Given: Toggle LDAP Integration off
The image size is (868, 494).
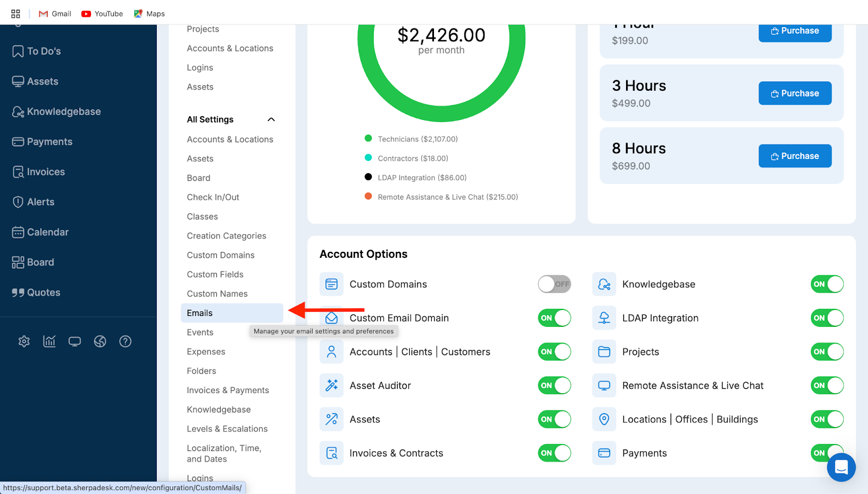Looking at the screenshot, I should click(x=827, y=318).
